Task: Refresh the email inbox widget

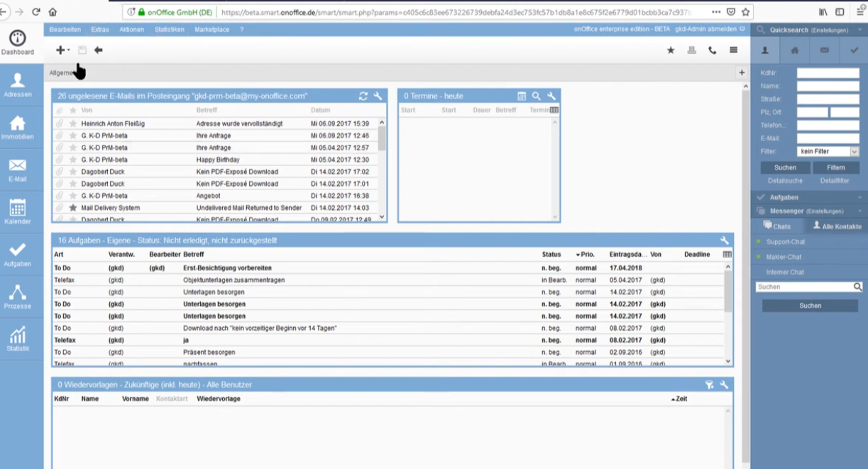Action: [x=363, y=96]
